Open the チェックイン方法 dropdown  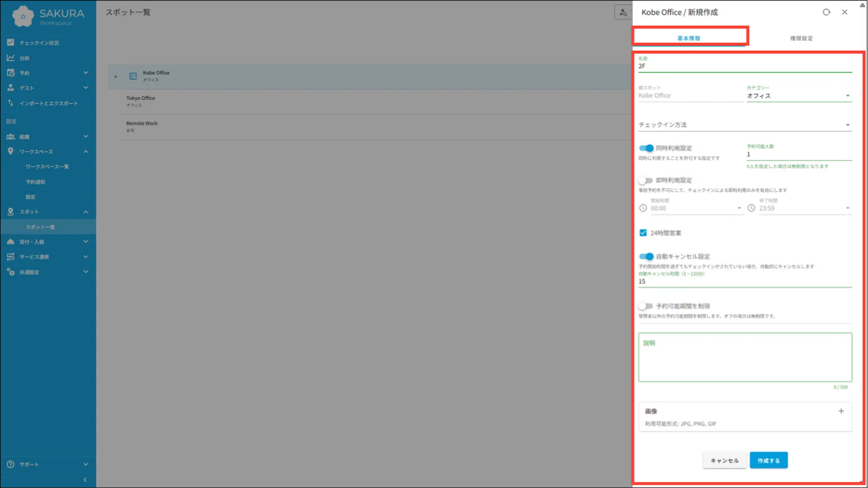(x=745, y=125)
